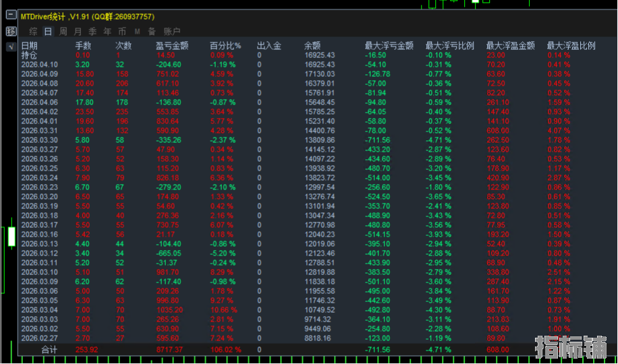Select the 2026.04.10 date row
The width and height of the screenshot is (618, 364).
(39, 65)
